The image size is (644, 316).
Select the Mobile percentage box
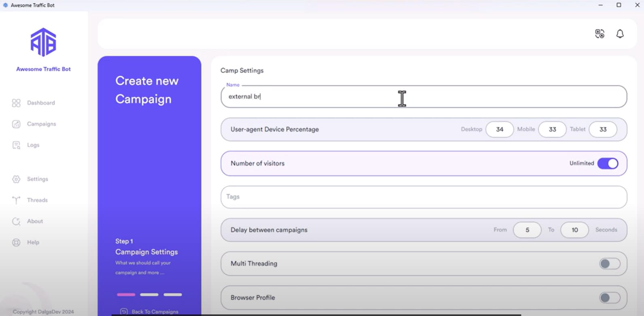552,129
